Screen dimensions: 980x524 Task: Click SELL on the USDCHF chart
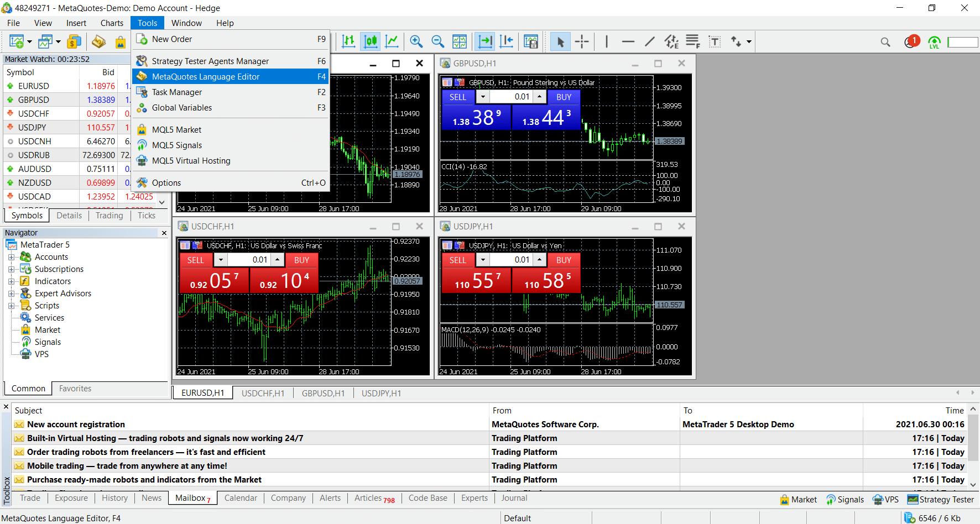pos(196,260)
